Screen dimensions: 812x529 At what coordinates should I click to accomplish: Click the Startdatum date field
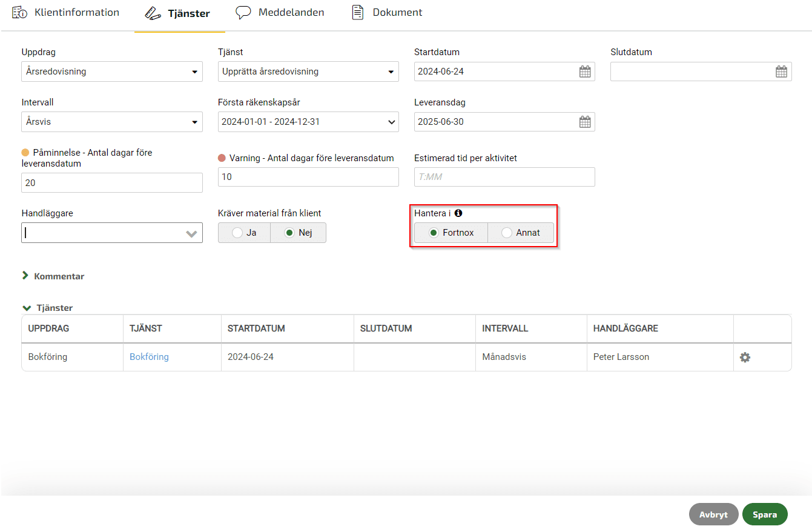click(504, 72)
